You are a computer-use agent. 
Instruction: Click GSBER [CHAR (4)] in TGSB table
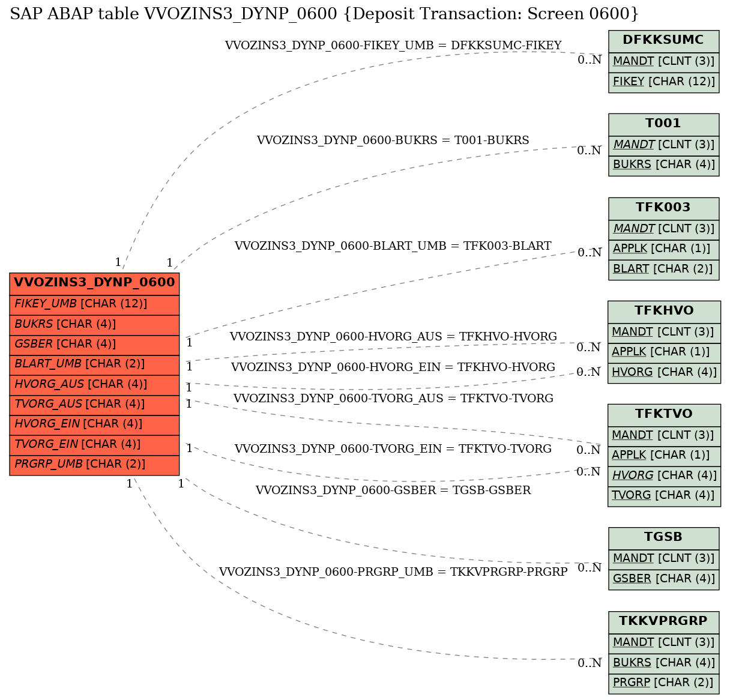pyautogui.click(x=663, y=579)
